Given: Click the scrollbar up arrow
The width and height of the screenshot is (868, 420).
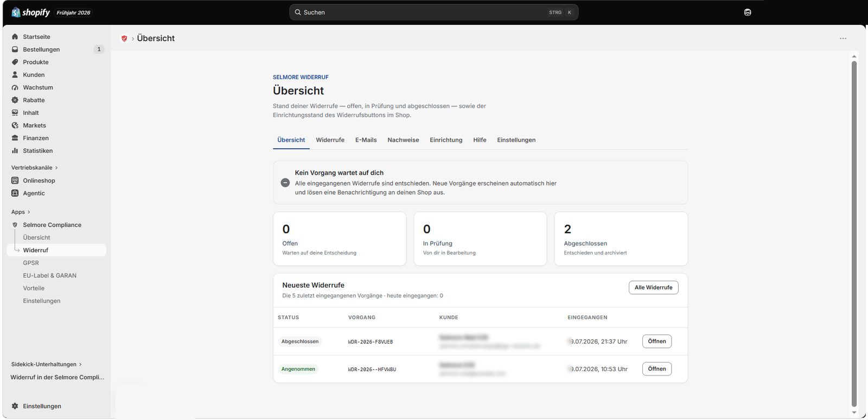Looking at the screenshot, I should [854, 56].
